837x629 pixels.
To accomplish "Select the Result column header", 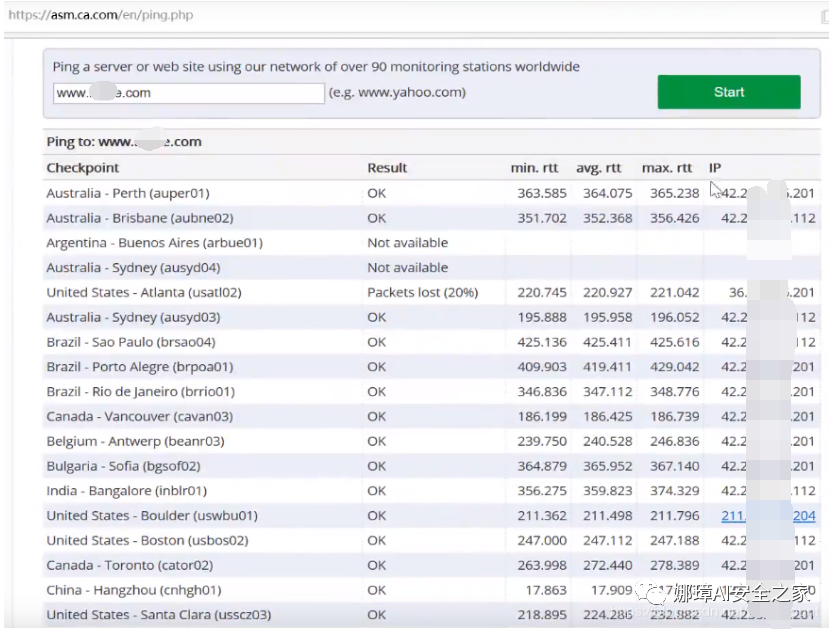I will [x=387, y=168].
